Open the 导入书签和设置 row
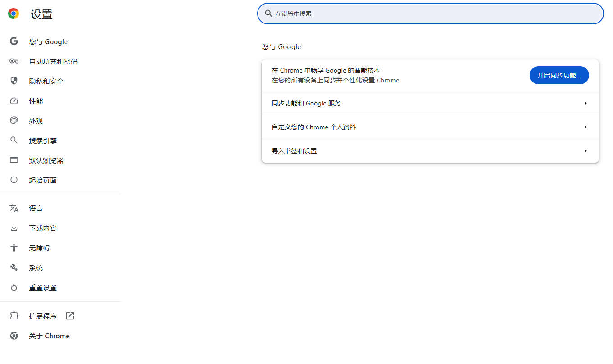The width and height of the screenshot is (613, 364). (430, 151)
